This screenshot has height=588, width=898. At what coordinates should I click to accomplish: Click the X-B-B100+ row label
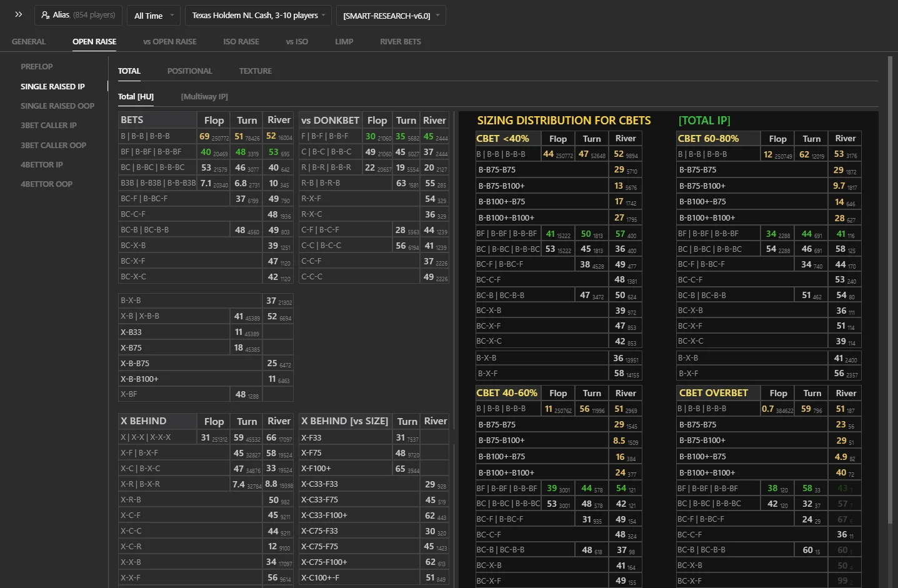(x=139, y=379)
